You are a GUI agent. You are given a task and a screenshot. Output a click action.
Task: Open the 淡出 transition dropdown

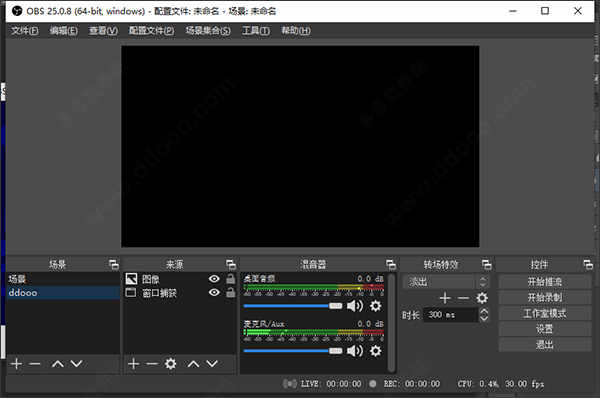[445, 282]
